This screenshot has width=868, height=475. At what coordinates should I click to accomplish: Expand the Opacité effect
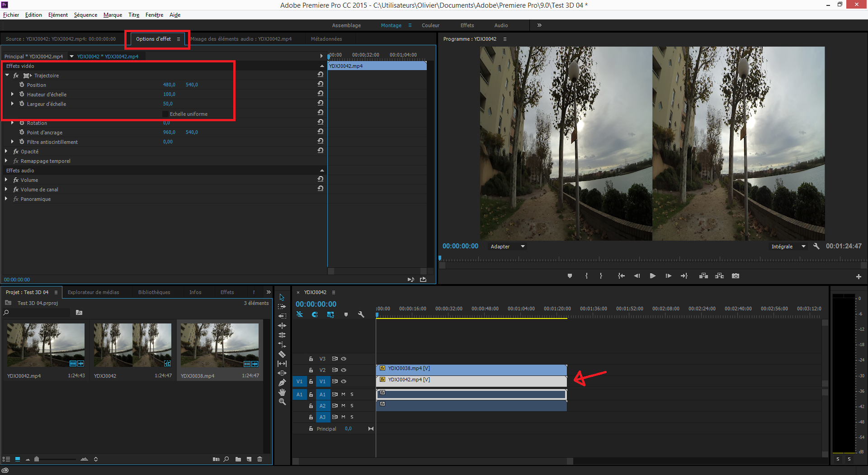pyautogui.click(x=6, y=151)
